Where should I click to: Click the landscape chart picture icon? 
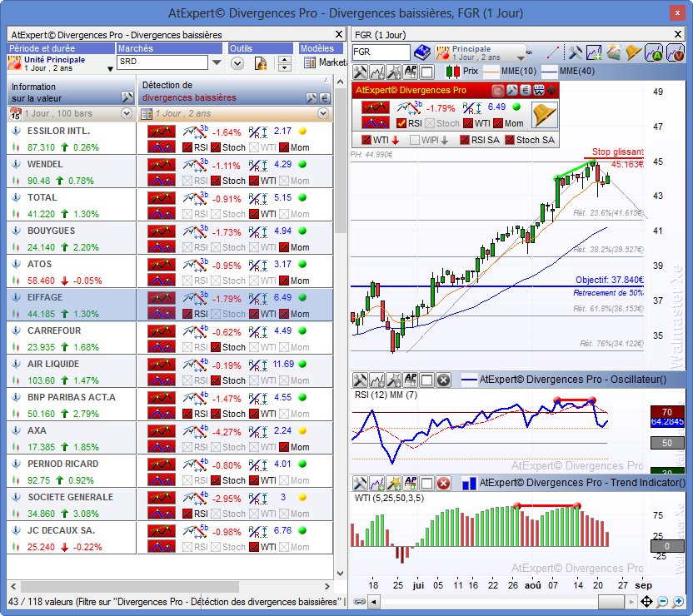point(613,52)
